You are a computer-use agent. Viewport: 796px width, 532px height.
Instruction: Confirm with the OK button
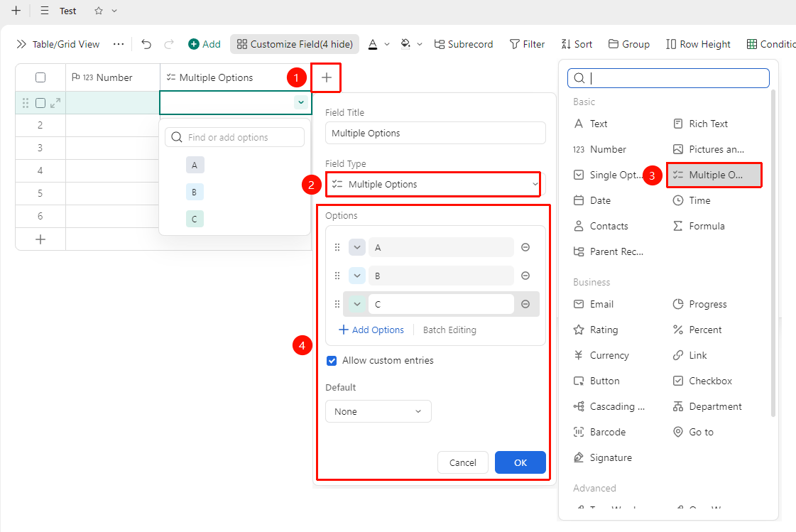click(520, 462)
